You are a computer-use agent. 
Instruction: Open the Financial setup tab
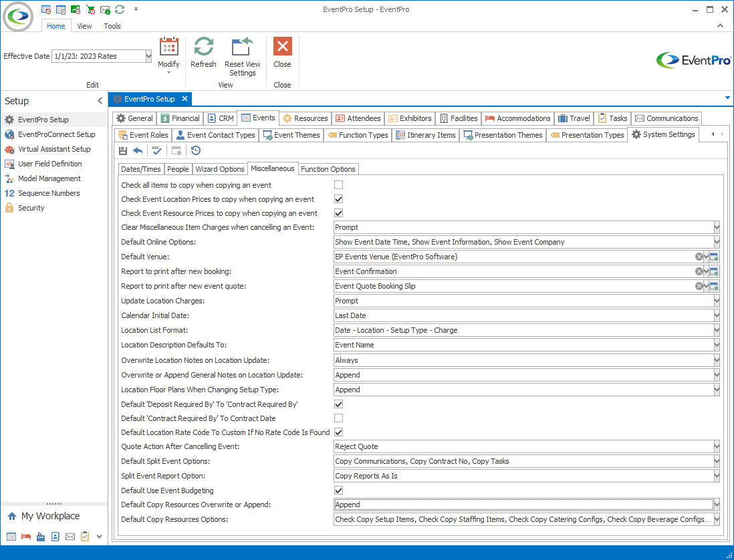pos(180,118)
